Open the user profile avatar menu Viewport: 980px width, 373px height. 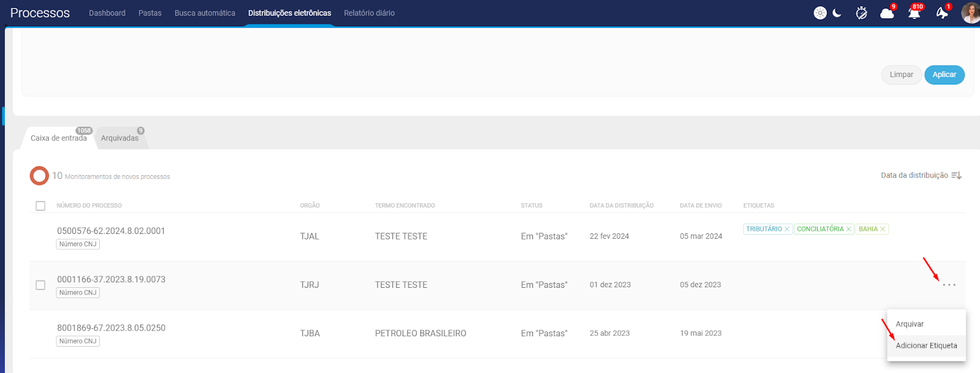click(x=970, y=13)
